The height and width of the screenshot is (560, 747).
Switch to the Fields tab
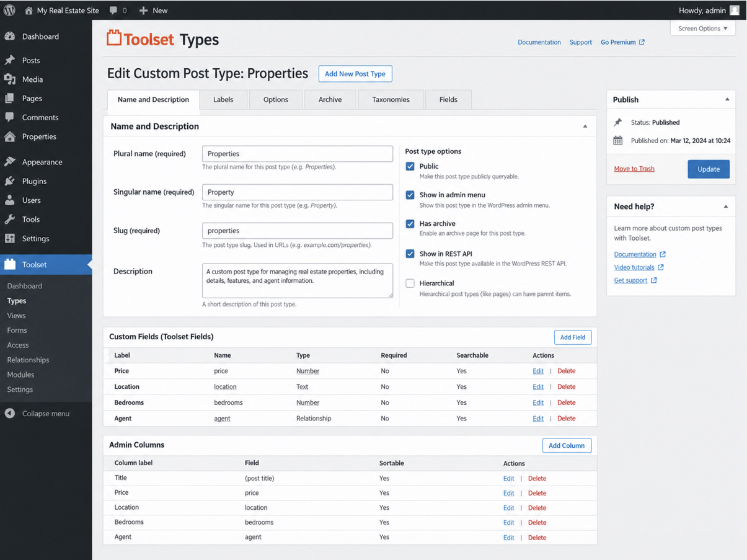(448, 99)
